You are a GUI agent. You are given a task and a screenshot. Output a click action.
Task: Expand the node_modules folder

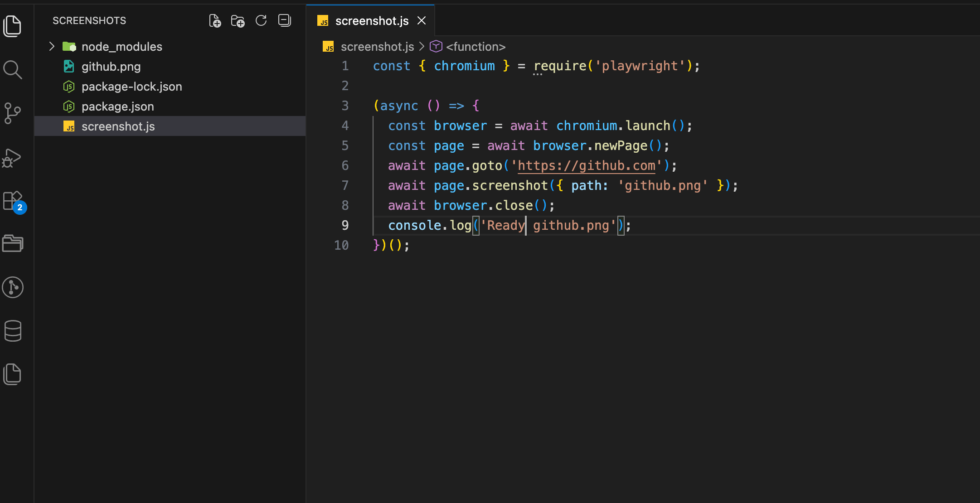pos(121,46)
